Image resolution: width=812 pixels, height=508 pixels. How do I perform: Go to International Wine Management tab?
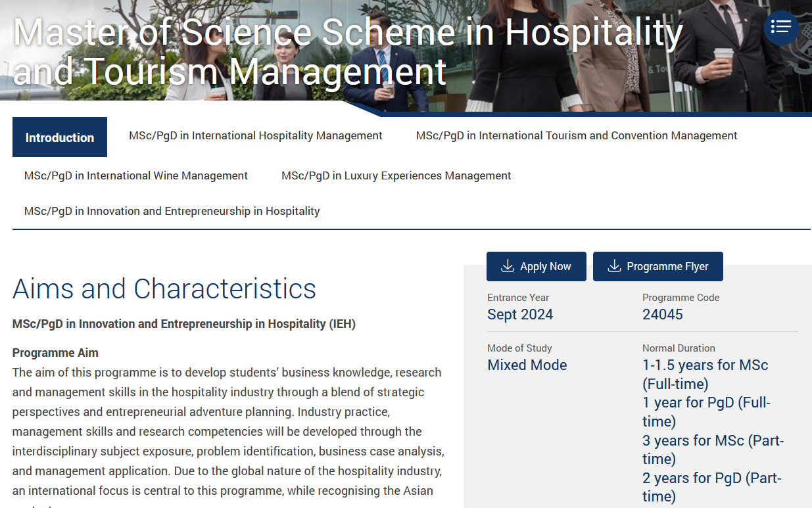pyautogui.click(x=135, y=175)
